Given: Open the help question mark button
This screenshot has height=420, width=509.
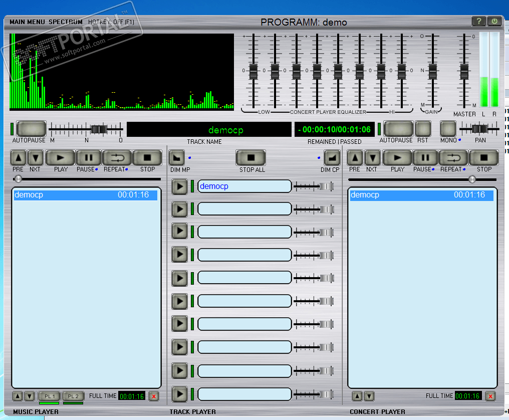Looking at the screenshot, I should pyautogui.click(x=478, y=22).
